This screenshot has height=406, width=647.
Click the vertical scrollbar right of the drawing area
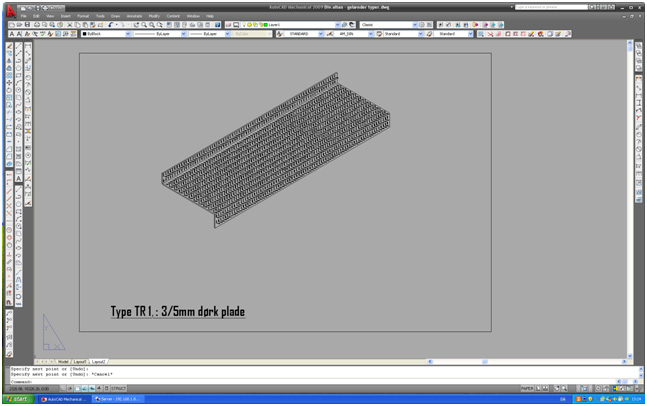pos(630,199)
